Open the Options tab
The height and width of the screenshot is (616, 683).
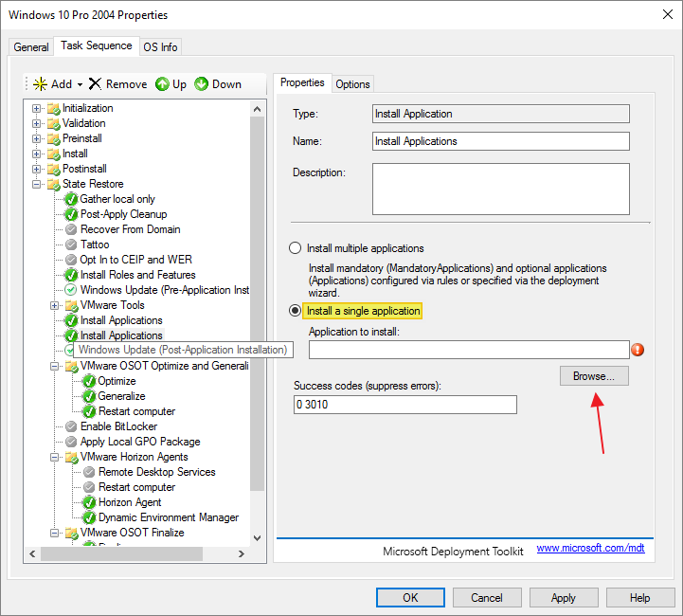click(x=352, y=84)
